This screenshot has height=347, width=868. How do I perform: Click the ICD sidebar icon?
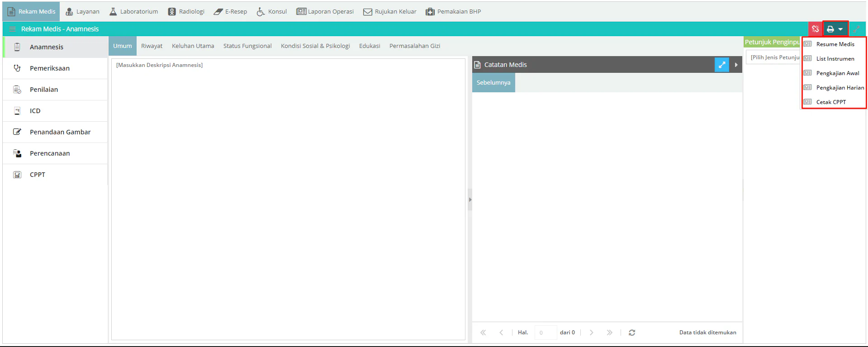click(x=17, y=111)
